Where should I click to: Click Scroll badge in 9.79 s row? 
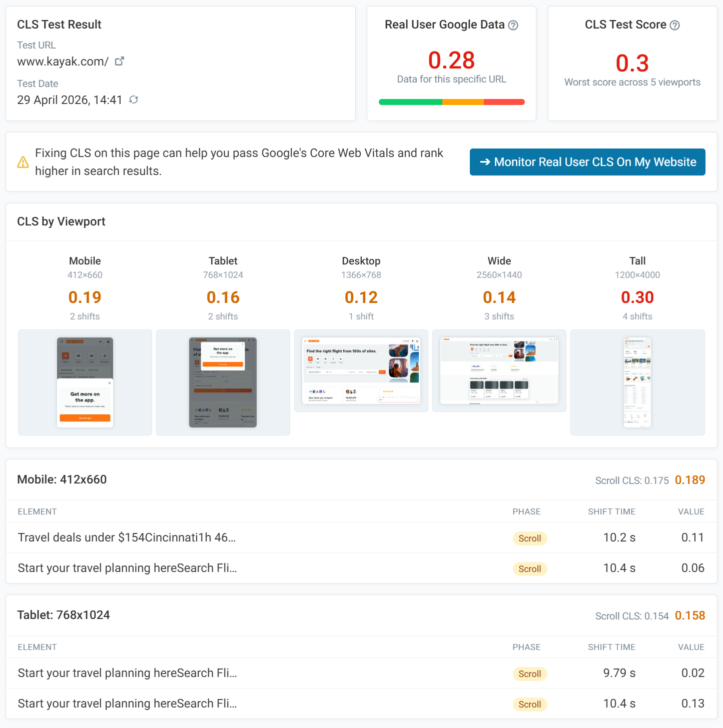point(530,674)
